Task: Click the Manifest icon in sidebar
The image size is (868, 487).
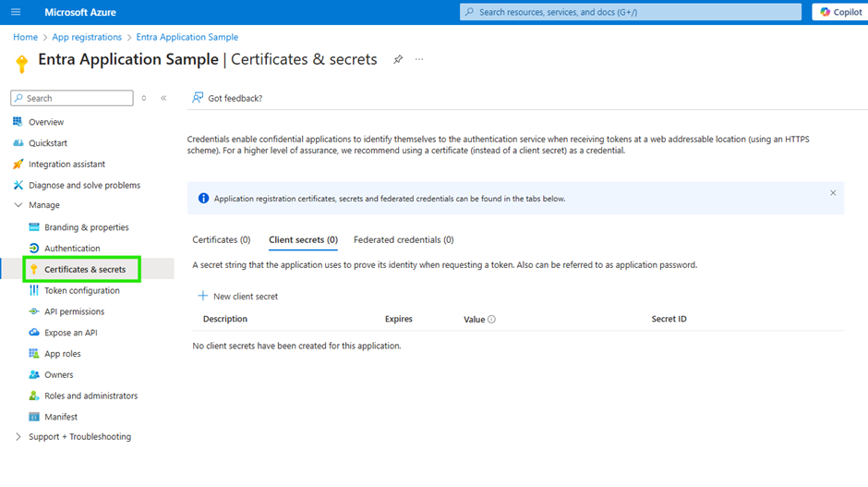Action: [x=34, y=417]
